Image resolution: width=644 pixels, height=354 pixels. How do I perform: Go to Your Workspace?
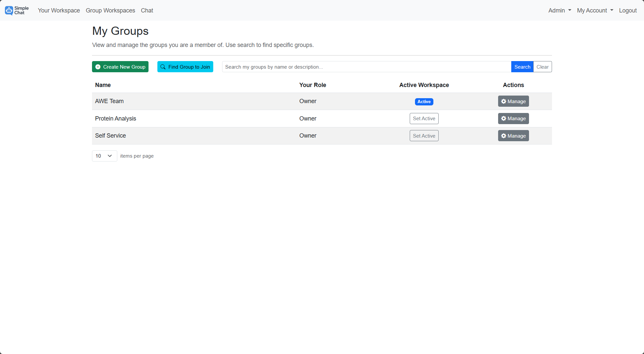59,11
